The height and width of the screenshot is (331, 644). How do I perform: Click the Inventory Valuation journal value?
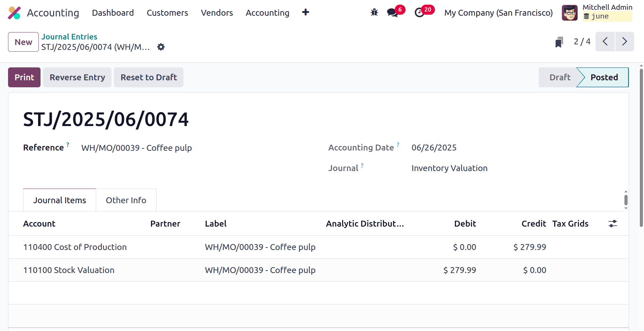(x=449, y=168)
